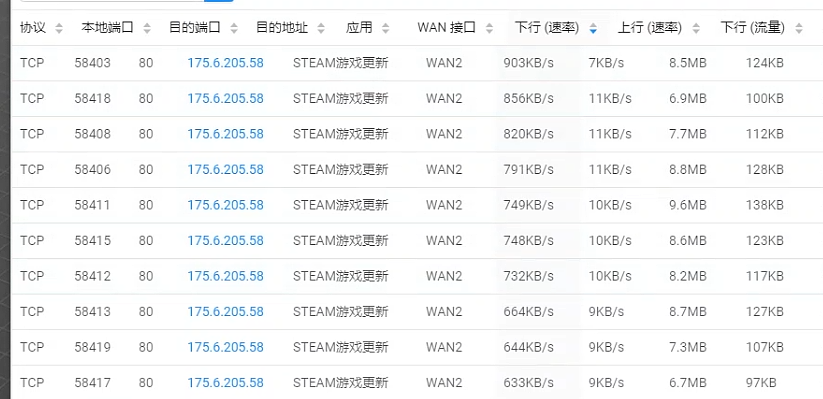
Task: Click the 上行 (速率) column header
Action: [650, 27]
